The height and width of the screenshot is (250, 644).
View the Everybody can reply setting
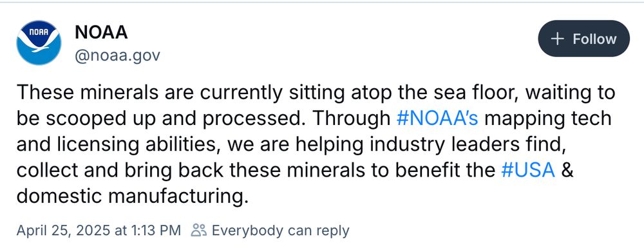point(279,231)
